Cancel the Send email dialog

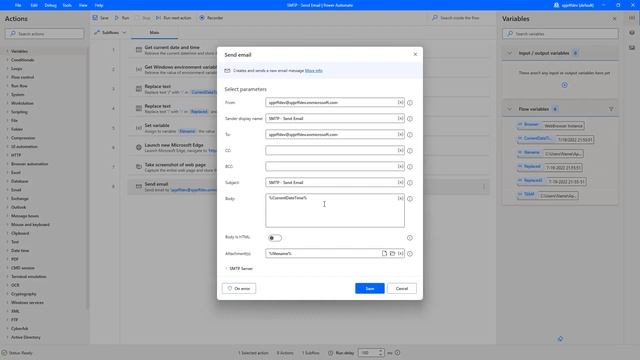coord(402,289)
